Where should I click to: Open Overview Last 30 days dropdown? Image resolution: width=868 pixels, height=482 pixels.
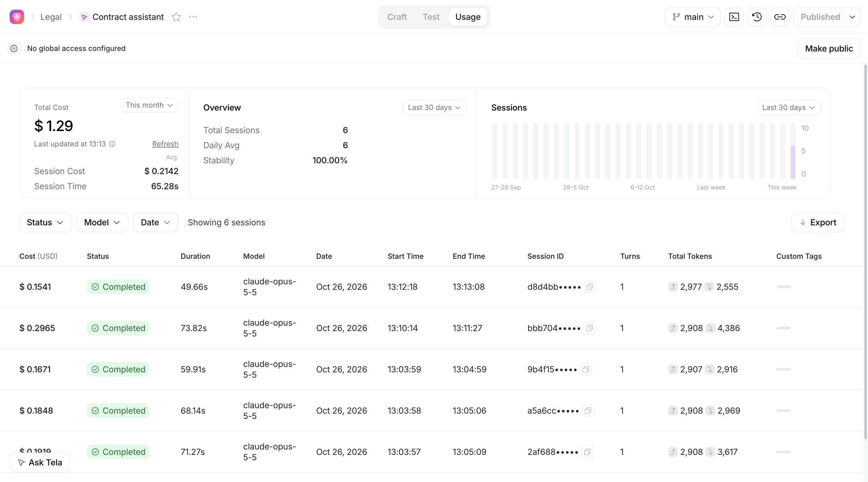point(434,108)
